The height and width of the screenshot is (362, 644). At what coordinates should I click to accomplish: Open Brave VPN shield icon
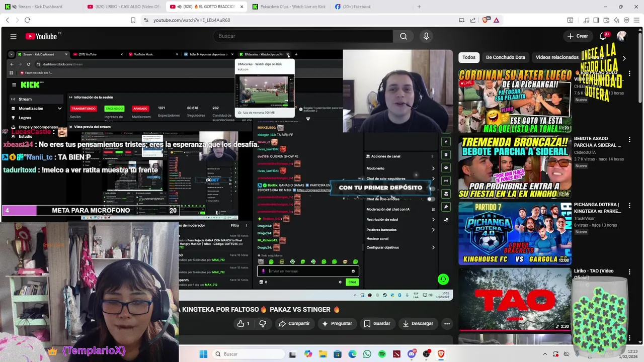[x=626, y=20]
